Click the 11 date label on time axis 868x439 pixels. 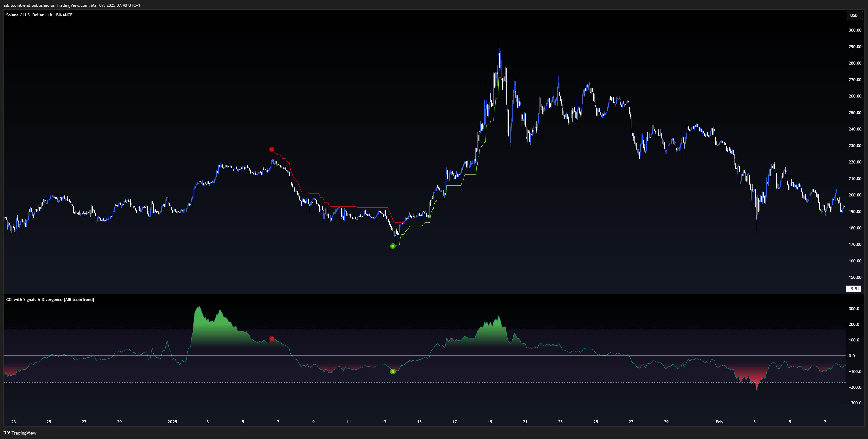click(348, 422)
